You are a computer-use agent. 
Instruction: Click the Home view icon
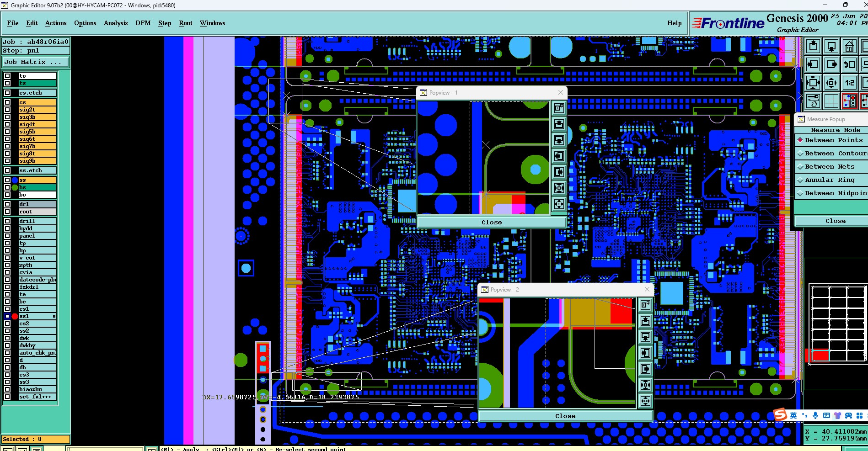[850, 46]
